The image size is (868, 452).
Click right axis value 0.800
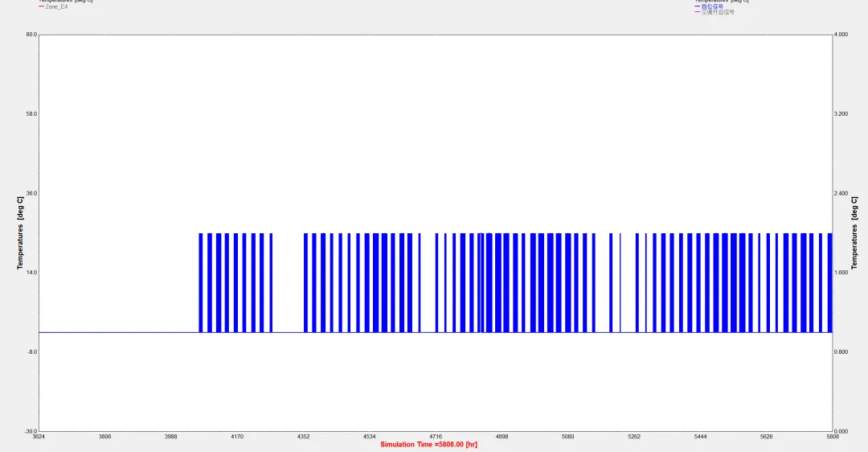tap(841, 351)
